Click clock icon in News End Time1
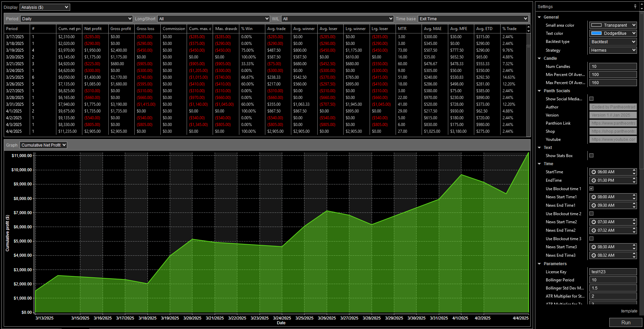This screenshot has width=644, height=329. pyautogui.click(x=594, y=205)
